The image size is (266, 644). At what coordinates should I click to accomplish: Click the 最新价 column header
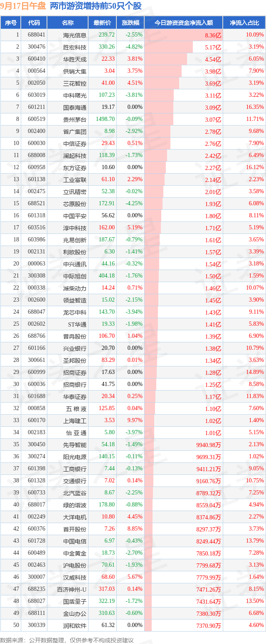(102, 23)
